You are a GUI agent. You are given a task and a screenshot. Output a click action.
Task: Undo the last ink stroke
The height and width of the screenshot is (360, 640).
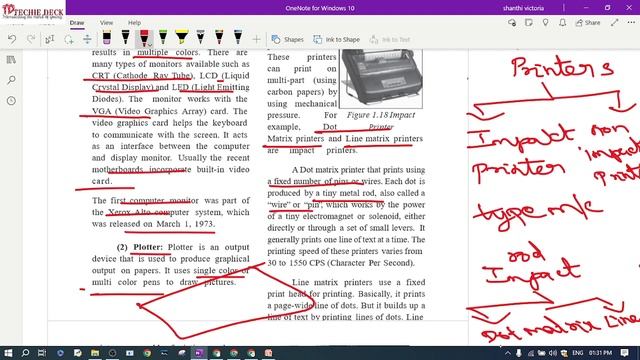coord(12,39)
